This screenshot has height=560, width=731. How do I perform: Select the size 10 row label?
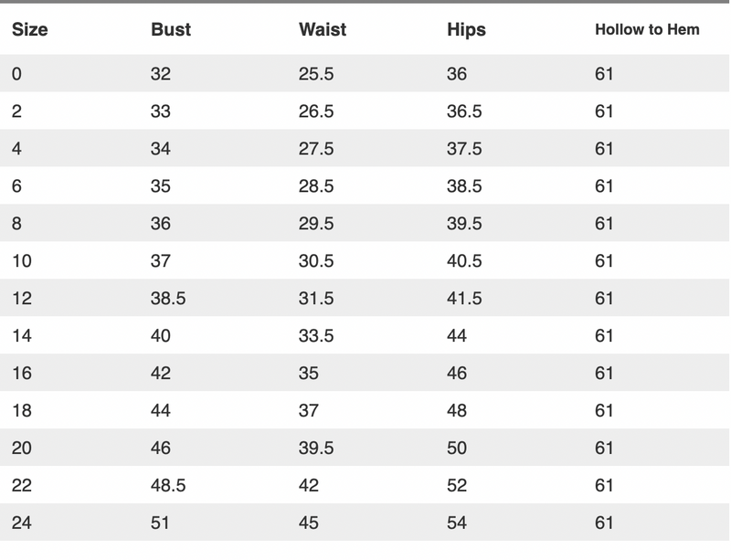click(22, 261)
